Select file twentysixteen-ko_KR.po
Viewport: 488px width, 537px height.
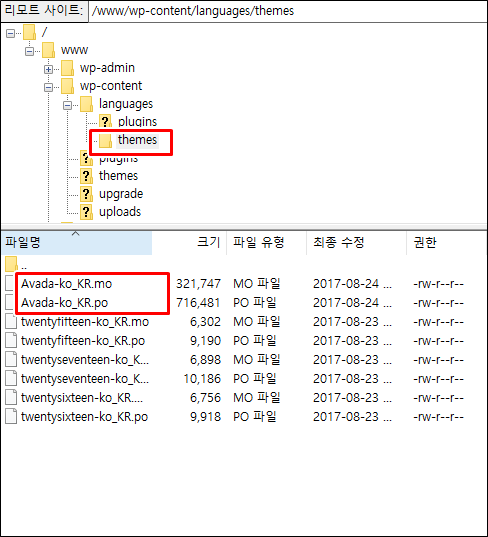[84, 417]
